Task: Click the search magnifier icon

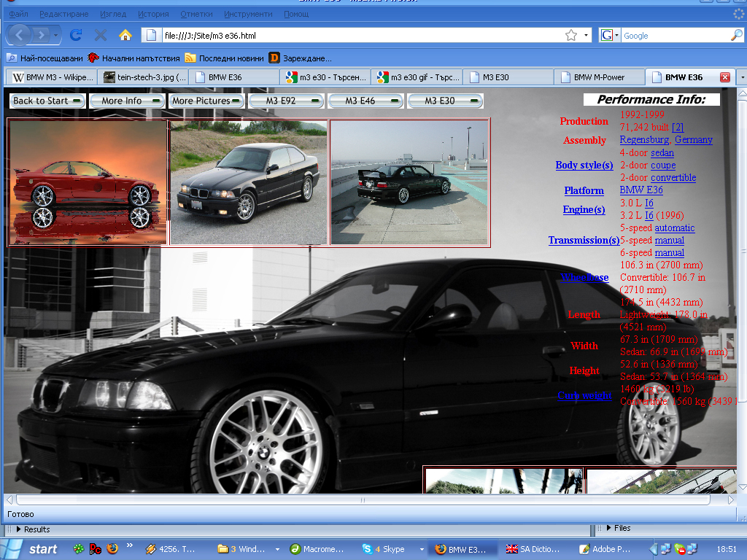Action: 737,35
